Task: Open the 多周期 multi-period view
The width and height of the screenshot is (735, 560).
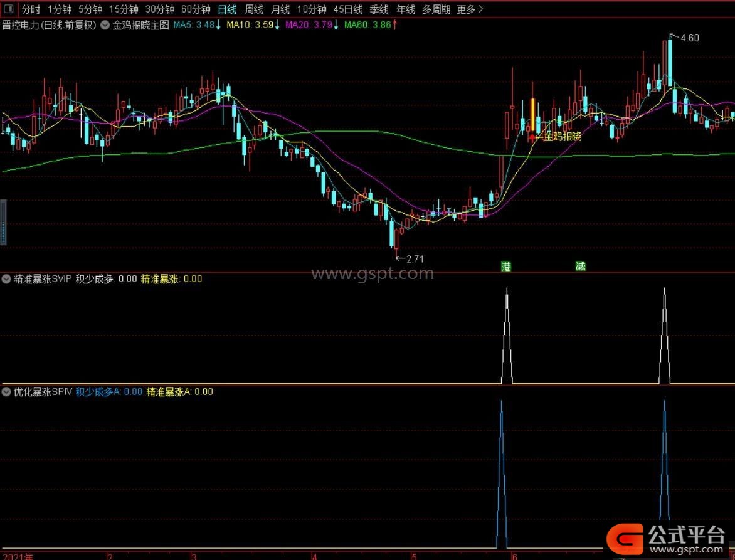Action: [x=436, y=9]
